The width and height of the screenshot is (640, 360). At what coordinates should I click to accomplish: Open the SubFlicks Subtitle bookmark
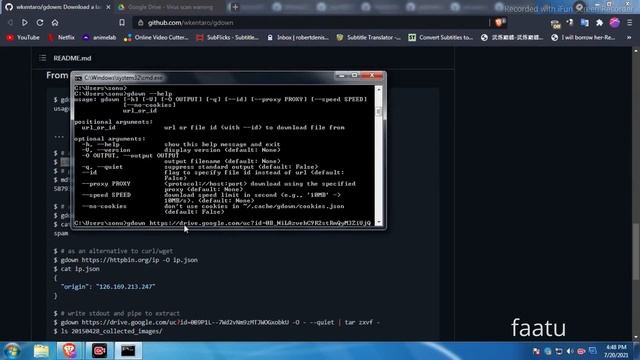pyautogui.click(x=228, y=38)
